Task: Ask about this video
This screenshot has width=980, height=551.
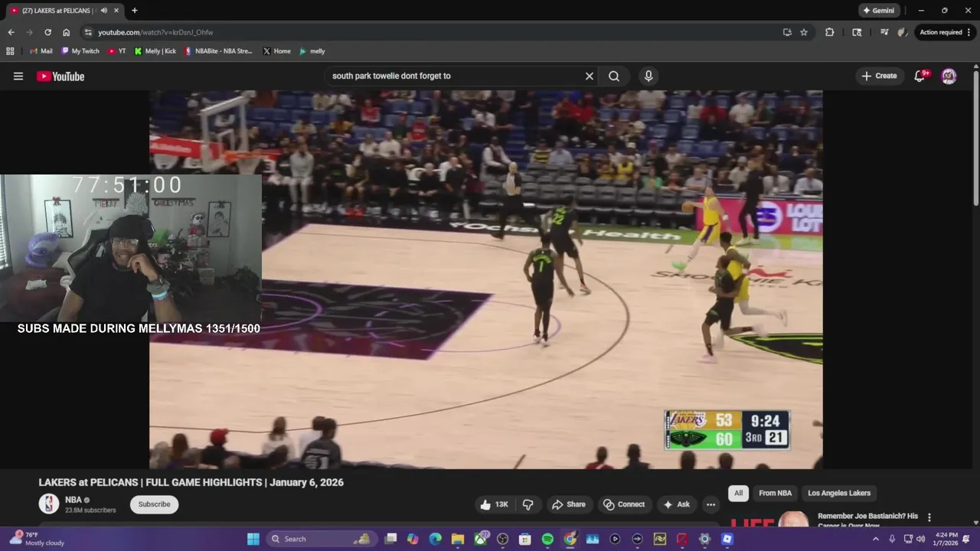Action: (x=677, y=504)
